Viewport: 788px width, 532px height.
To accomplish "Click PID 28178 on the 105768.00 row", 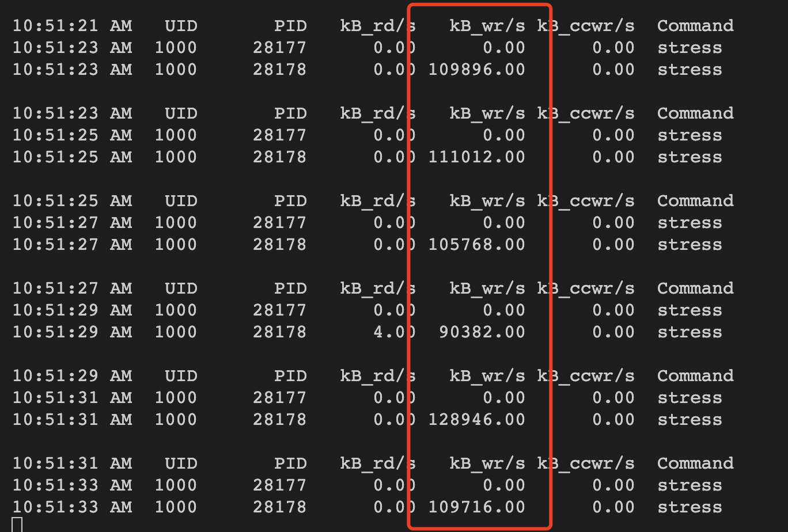I will [279, 245].
